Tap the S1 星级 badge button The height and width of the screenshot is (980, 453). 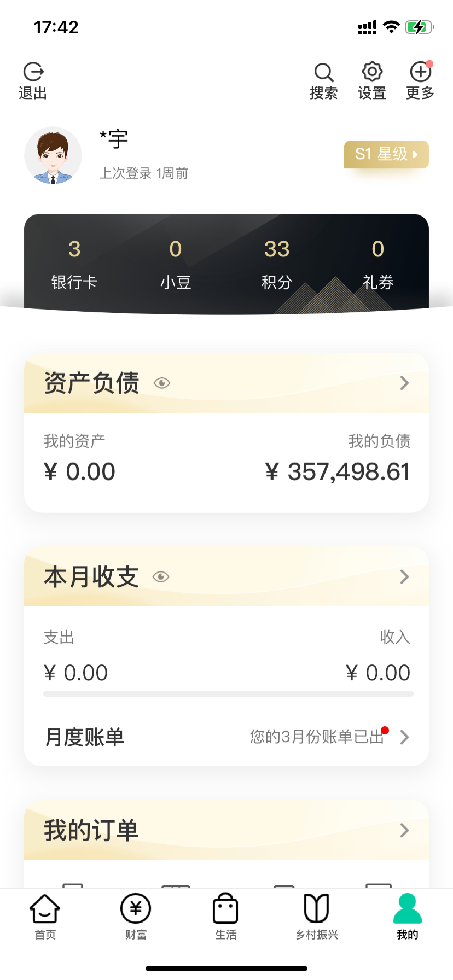(386, 154)
